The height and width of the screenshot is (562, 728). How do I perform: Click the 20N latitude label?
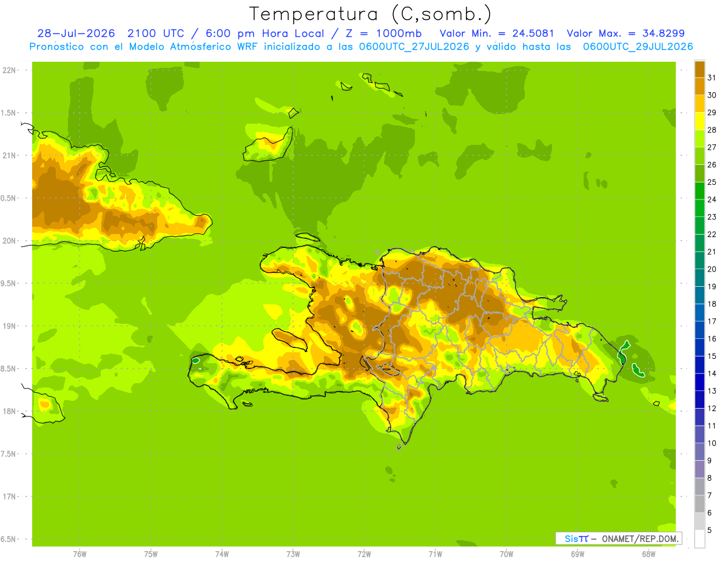10,241
